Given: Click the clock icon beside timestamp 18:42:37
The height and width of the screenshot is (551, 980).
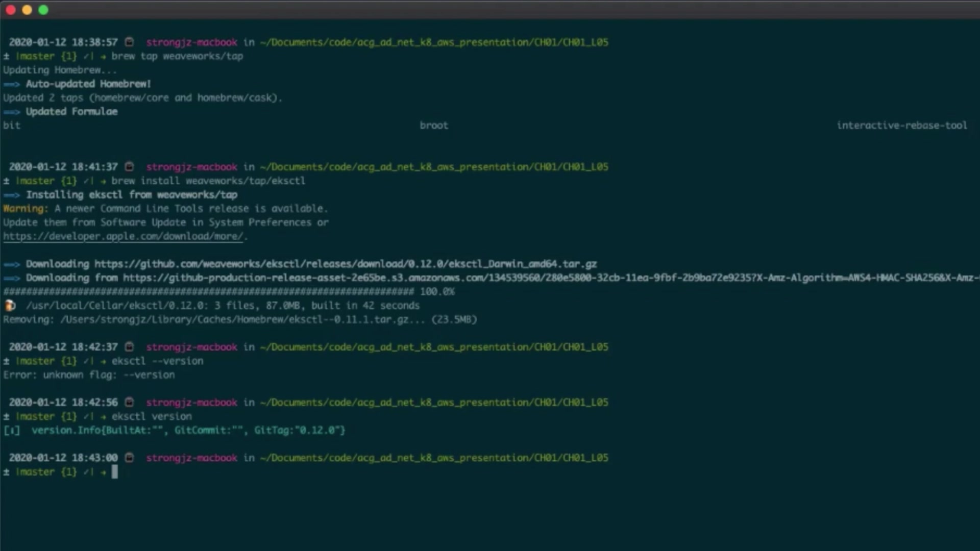Looking at the screenshot, I should [x=130, y=346].
